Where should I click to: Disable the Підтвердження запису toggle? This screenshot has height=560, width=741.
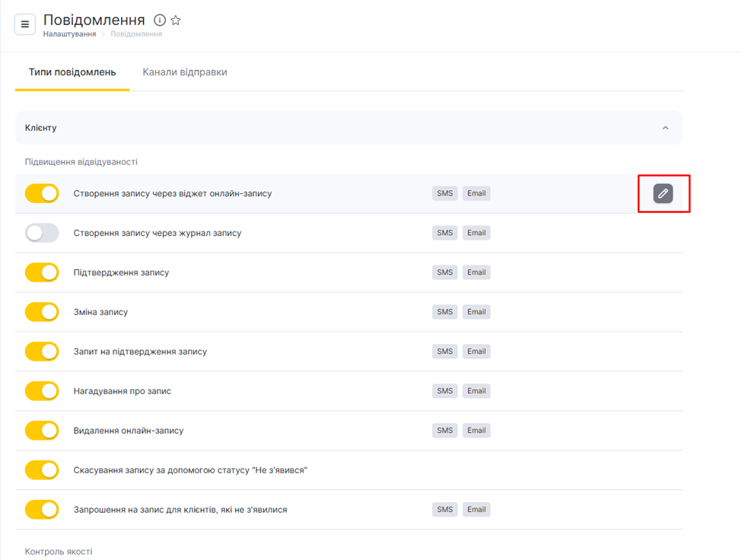click(42, 272)
